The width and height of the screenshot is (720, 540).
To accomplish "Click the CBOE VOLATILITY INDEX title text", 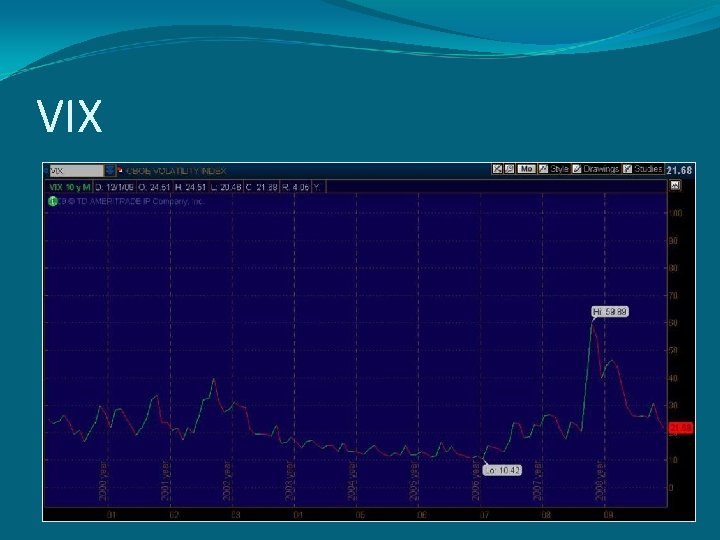I will click(x=176, y=171).
